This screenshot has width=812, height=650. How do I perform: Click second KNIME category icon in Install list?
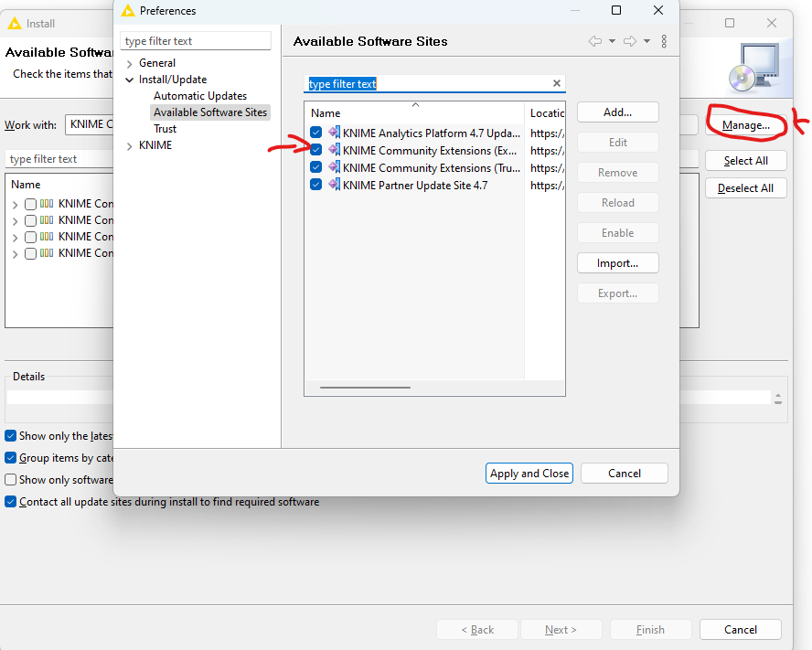47,219
